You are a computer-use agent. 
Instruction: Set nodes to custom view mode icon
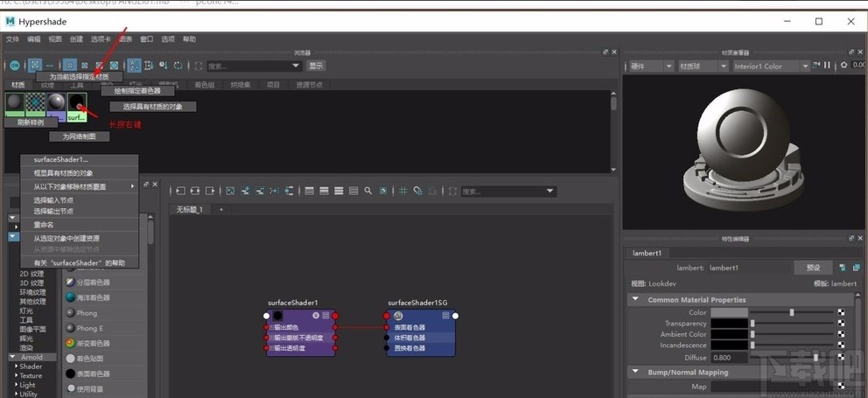pos(353,191)
